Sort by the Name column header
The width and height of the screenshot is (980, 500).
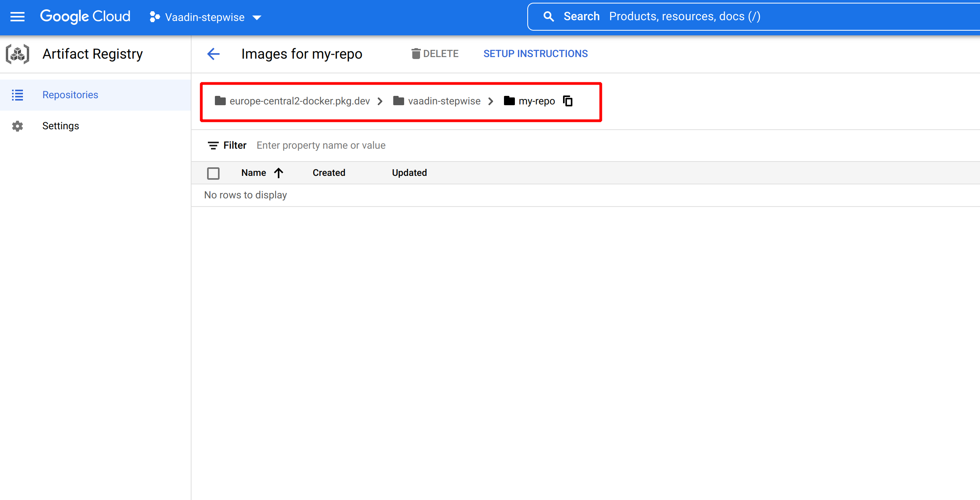click(254, 173)
